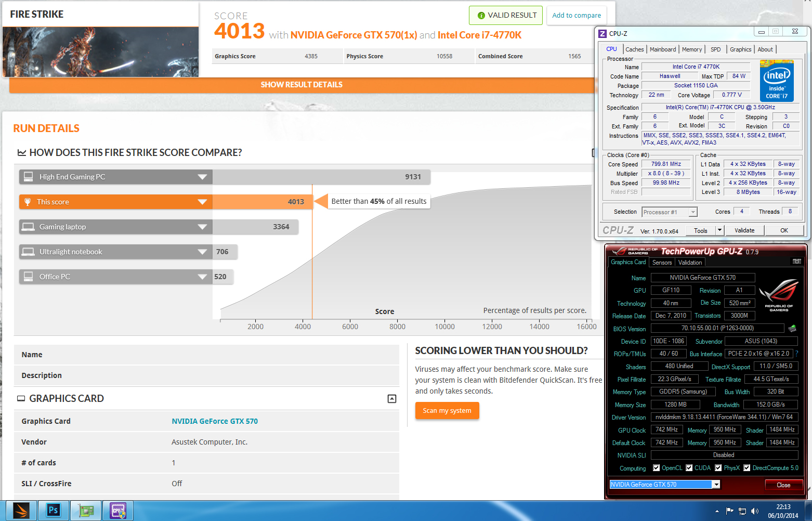Click the Bus Interface question mark icon
812x521 pixels.
click(x=796, y=354)
